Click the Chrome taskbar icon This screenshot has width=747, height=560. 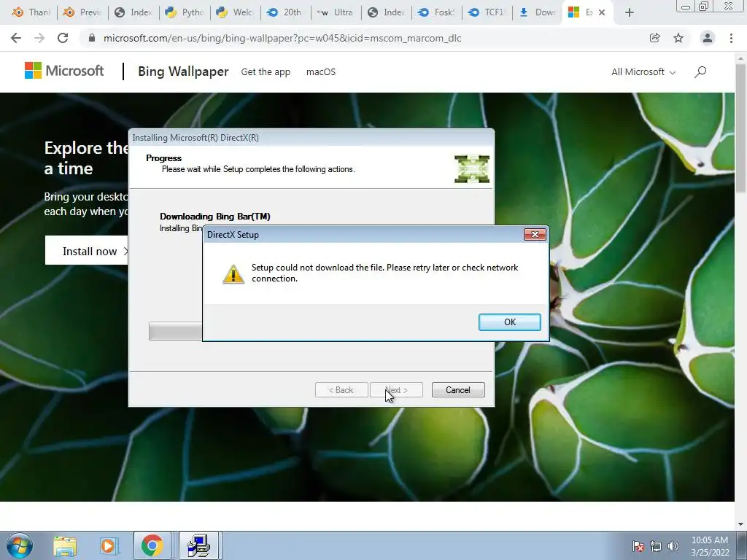(152, 545)
